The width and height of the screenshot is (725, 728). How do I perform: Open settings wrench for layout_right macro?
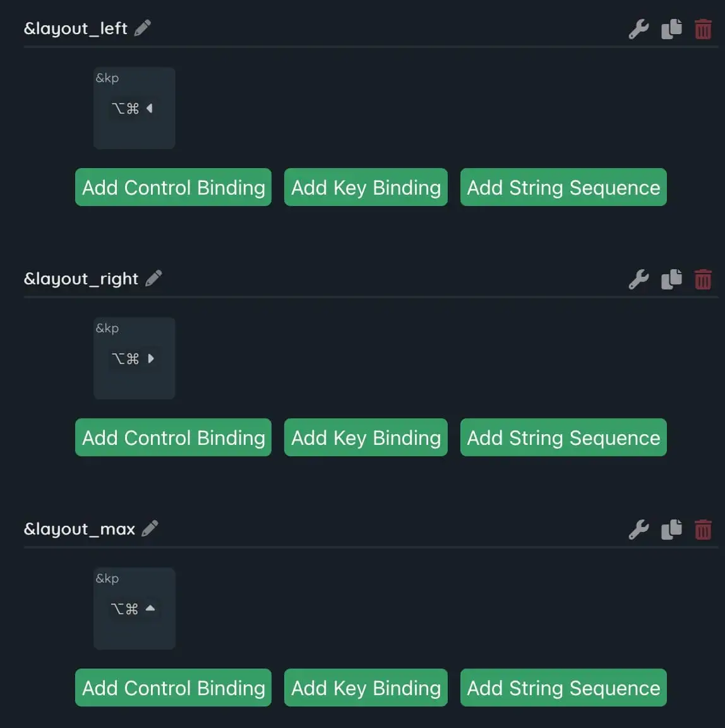[x=638, y=279]
